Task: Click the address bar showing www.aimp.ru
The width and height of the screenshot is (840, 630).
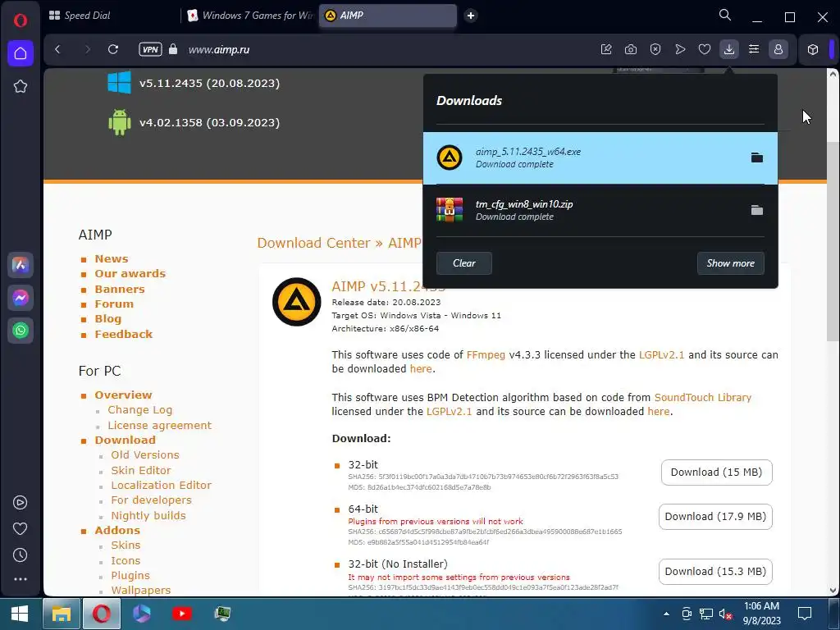Action: coord(218,50)
